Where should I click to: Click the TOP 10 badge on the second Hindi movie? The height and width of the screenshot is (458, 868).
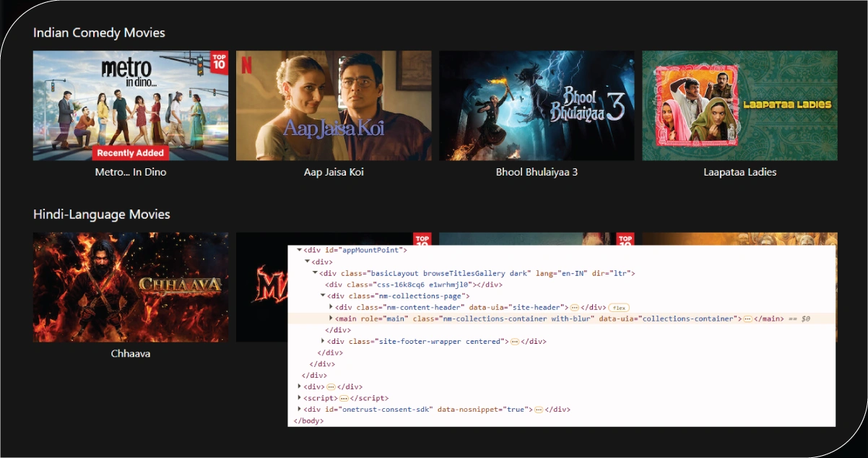click(423, 239)
